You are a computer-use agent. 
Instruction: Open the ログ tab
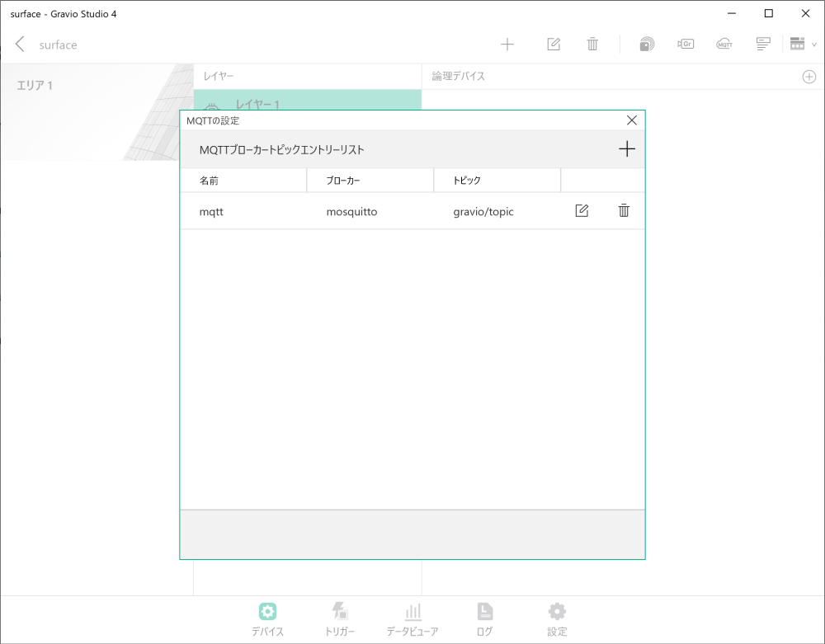point(484,618)
